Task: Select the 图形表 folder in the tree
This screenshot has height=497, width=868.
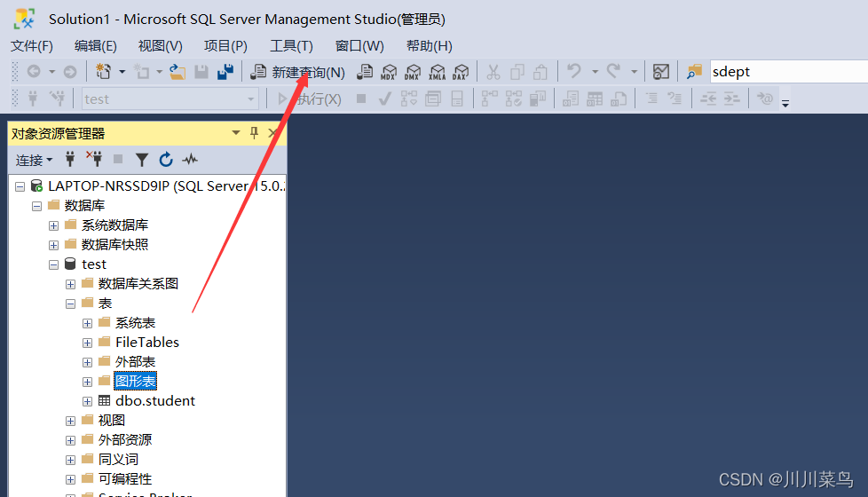Action: pyautogui.click(x=135, y=382)
